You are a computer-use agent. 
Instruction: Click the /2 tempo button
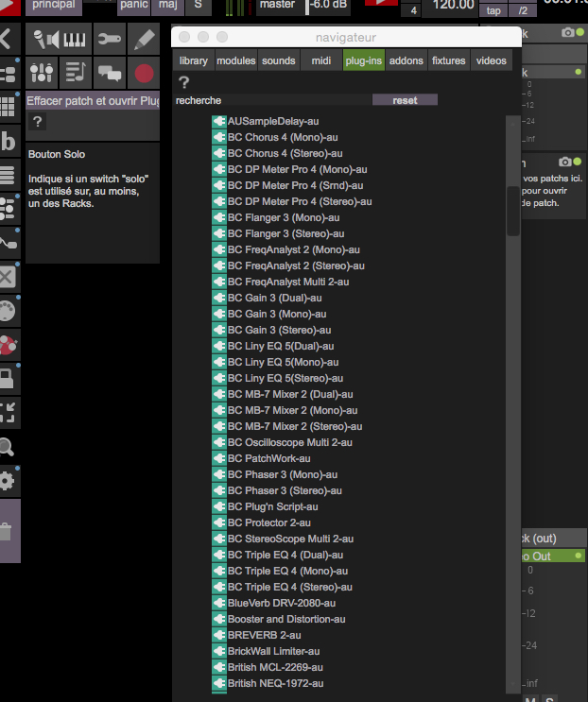523,10
